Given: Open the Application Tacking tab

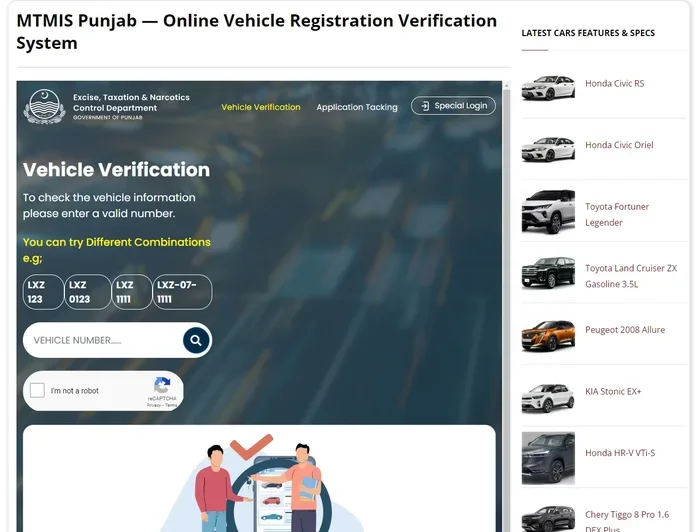Looking at the screenshot, I should [x=357, y=107].
